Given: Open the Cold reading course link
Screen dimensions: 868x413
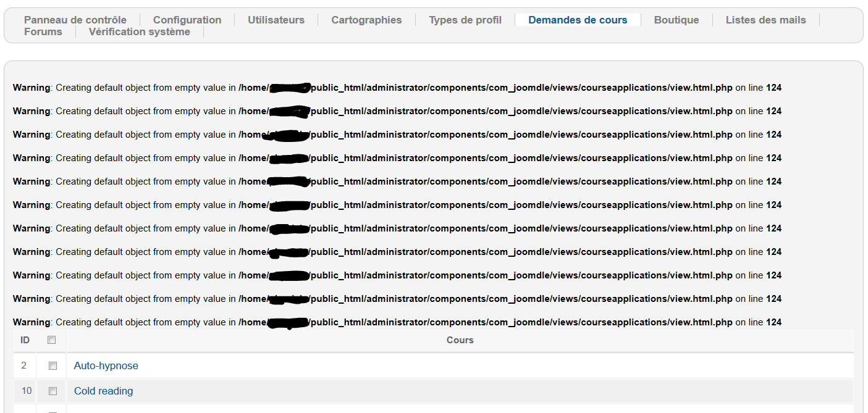Looking at the screenshot, I should [103, 391].
